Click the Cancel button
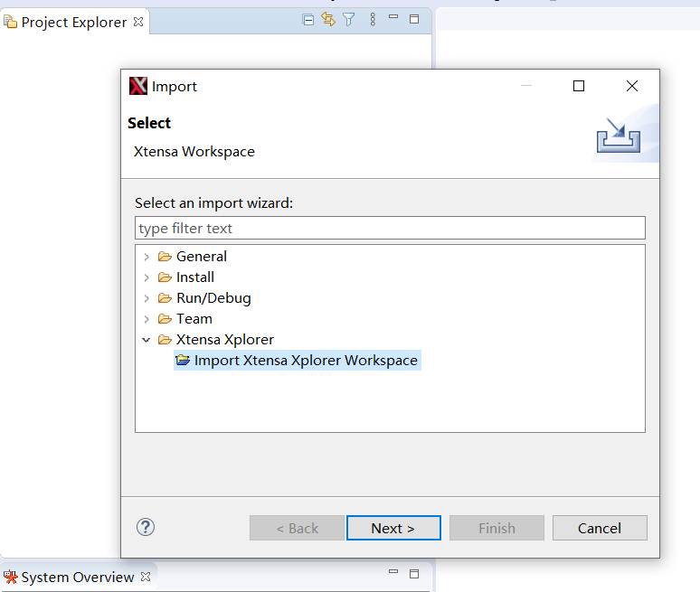 [x=600, y=528]
